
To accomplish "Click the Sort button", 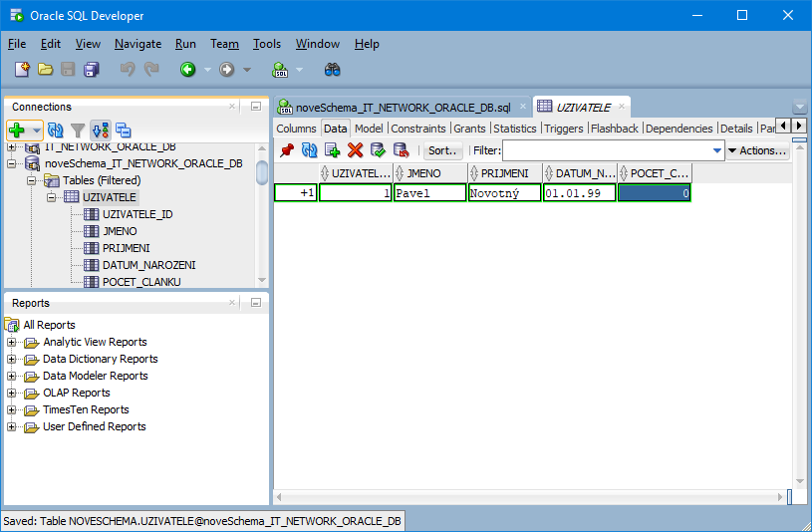I will tap(442, 150).
